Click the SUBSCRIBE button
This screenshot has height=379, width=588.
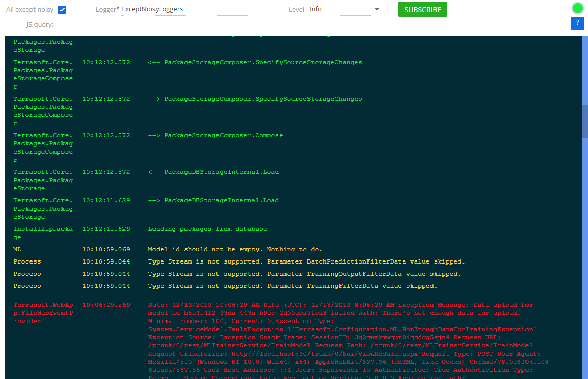pyautogui.click(x=422, y=9)
